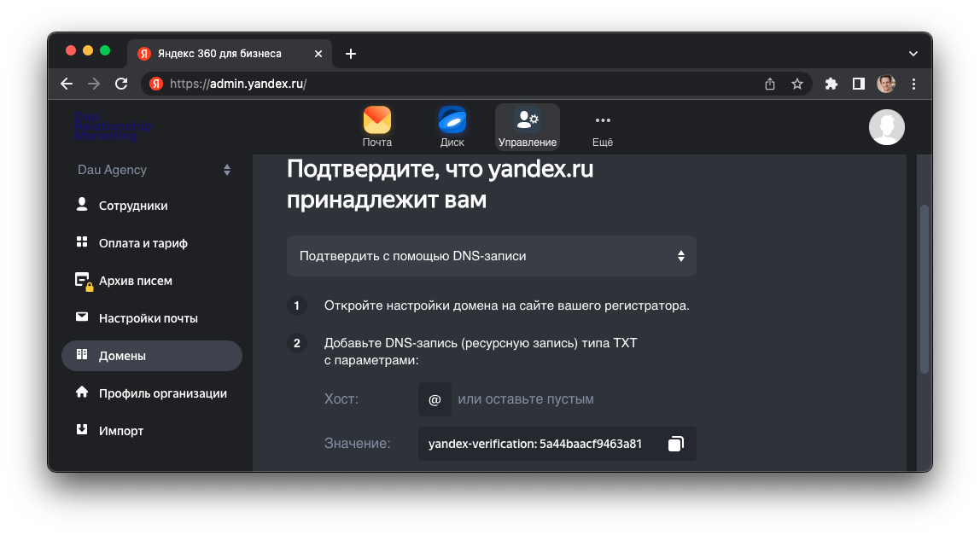Click the Yandex site icon in address bar
980x535 pixels.
click(x=156, y=84)
